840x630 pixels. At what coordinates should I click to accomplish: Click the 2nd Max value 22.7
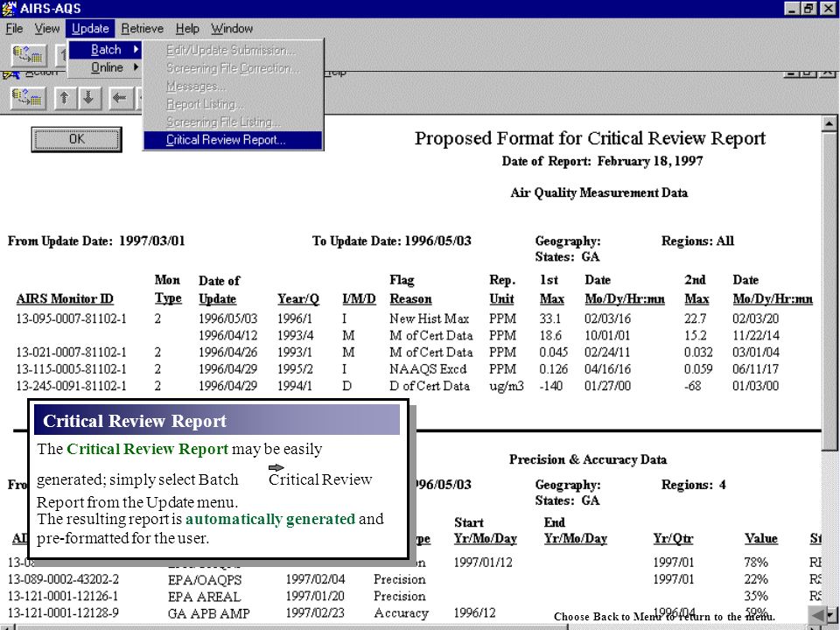coord(696,318)
